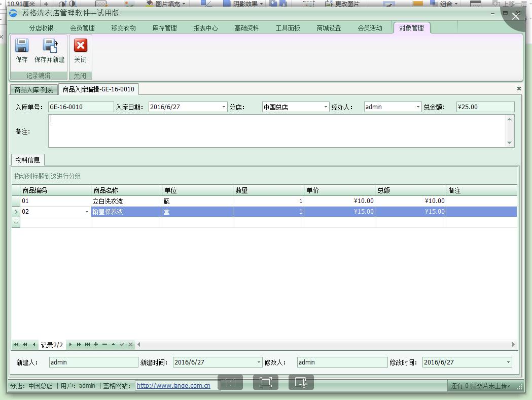Screen dimensions: 532x400
Task: Click the 新建人 admin field
Action: pyautogui.click(x=93, y=362)
